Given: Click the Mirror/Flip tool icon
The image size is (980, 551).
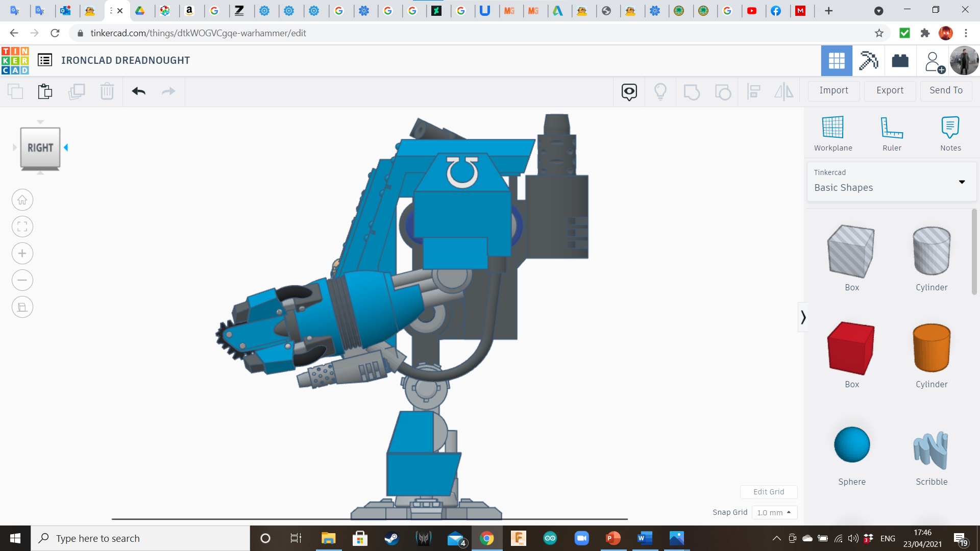Looking at the screenshot, I should 784,91.
